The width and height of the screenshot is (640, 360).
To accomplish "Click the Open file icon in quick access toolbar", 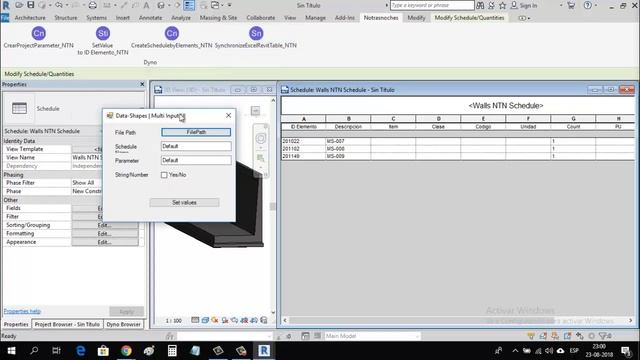I will coord(19,5).
